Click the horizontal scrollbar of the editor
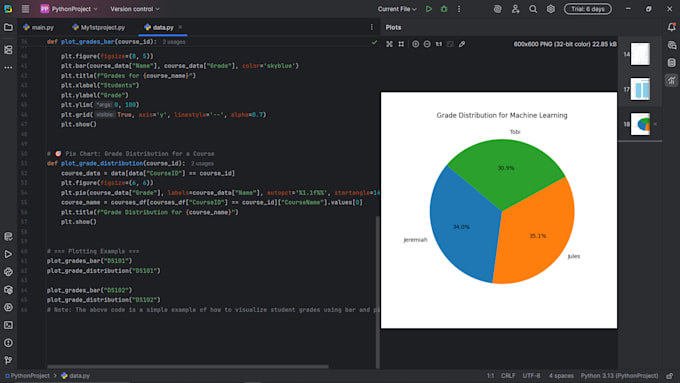This screenshot has height=383, width=680. [187, 367]
